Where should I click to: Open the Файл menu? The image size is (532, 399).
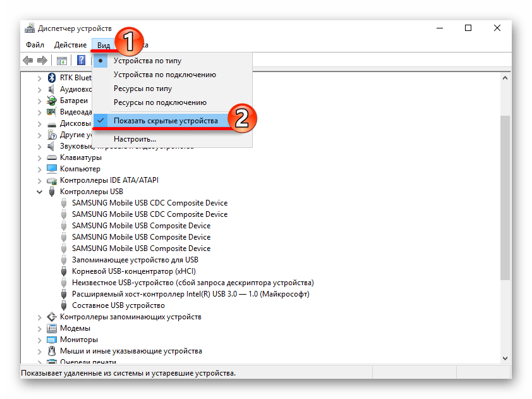tap(35, 45)
